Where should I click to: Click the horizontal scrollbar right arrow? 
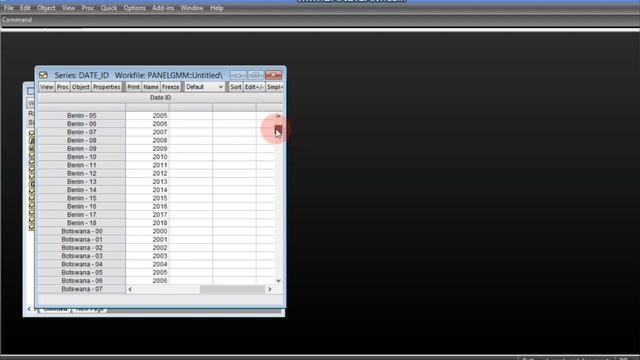[269, 289]
